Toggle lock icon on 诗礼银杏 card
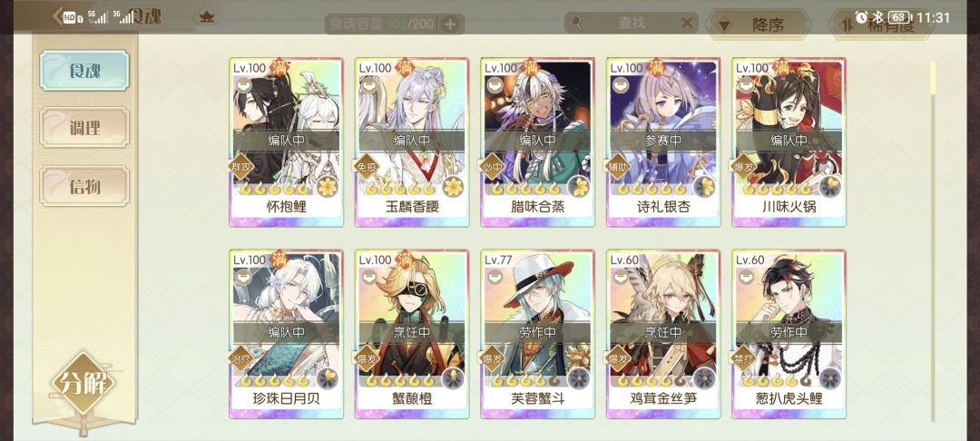 (x=621, y=83)
